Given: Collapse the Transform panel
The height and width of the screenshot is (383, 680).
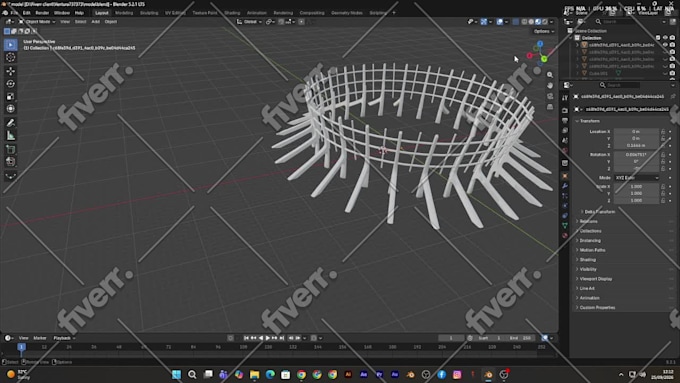Looking at the screenshot, I should coord(589,121).
